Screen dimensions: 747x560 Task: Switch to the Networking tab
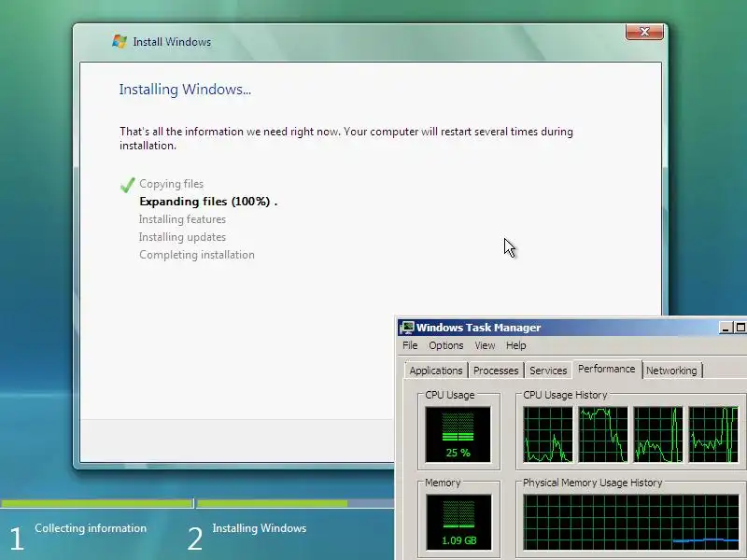pyautogui.click(x=671, y=371)
